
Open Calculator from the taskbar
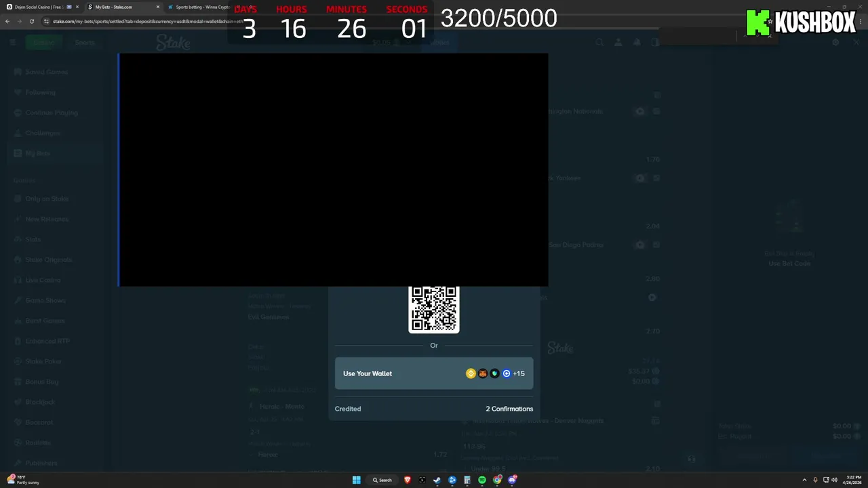click(467, 480)
